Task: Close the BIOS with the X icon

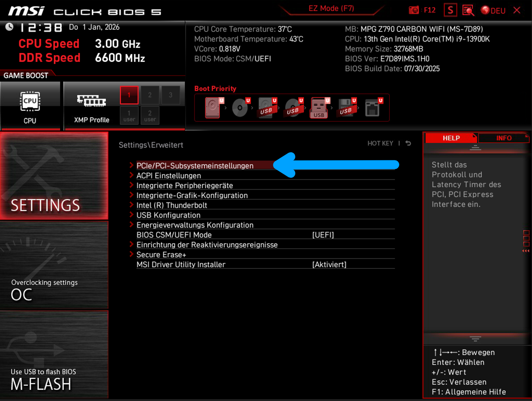Action: point(517,10)
